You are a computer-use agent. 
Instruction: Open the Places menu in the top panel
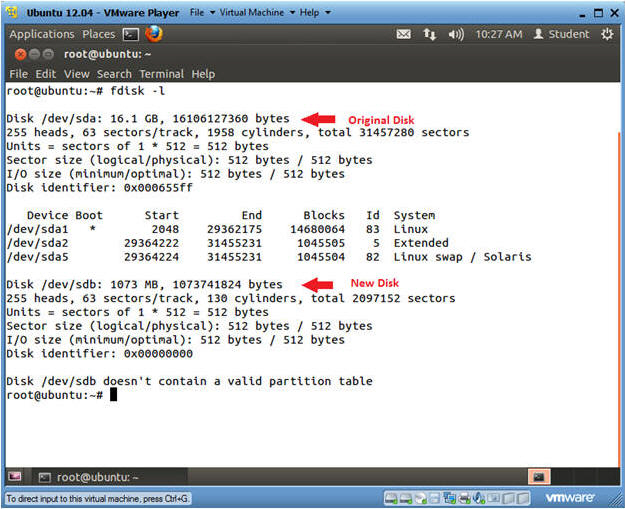point(98,34)
